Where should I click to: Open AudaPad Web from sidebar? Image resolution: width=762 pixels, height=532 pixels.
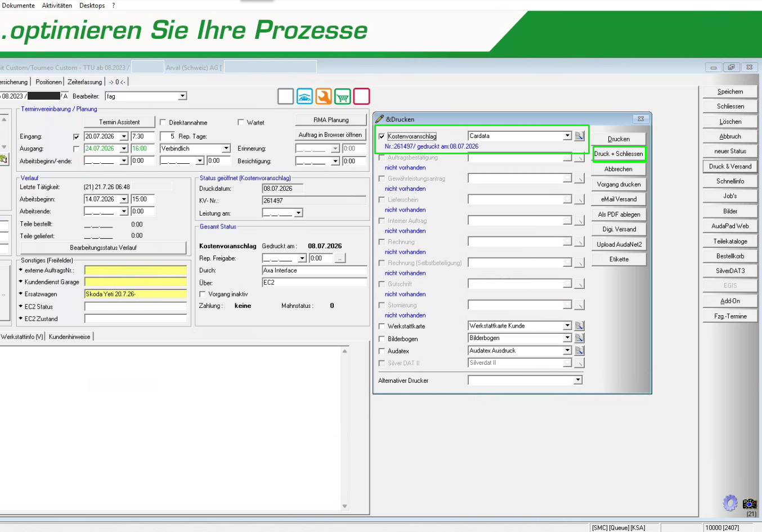tap(730, 226)
